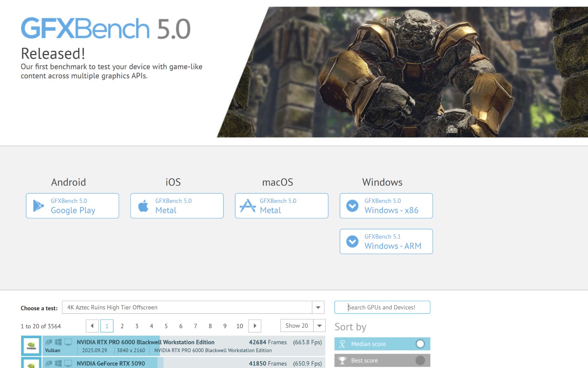Click the NVIDIA logo in first result row
Viewport: 588px width, 368px height.
pos(31,346)
